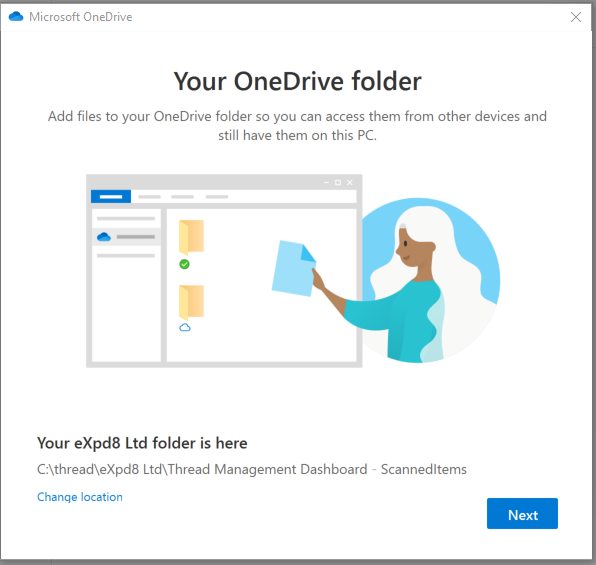Image resolution: width=596 pixels, height=565 pixels.
Task: Click the "Your OneDrive folder" heading
Action: (x=298, y=81)
